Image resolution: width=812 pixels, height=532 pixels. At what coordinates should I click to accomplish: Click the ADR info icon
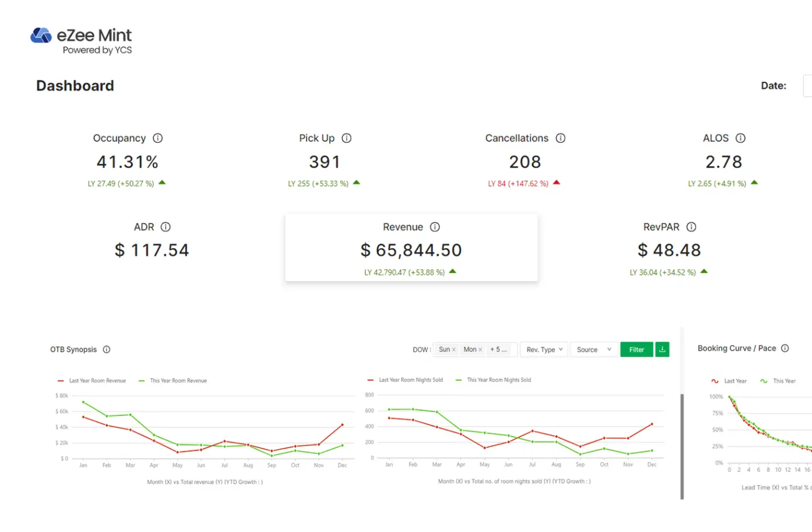166,227
